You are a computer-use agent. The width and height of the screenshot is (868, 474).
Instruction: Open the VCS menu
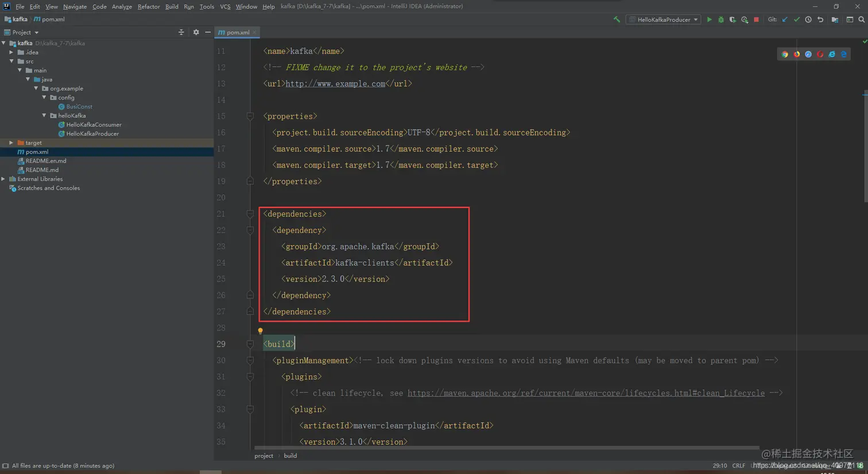225,6
